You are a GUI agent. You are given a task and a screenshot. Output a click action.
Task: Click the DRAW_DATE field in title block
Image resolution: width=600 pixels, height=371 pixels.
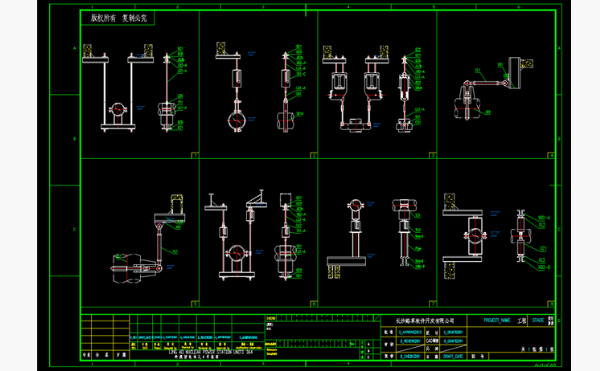(453, 356)
